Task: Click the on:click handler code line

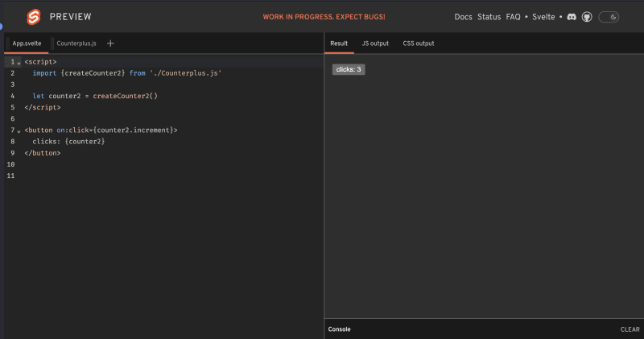Action: 101,130
